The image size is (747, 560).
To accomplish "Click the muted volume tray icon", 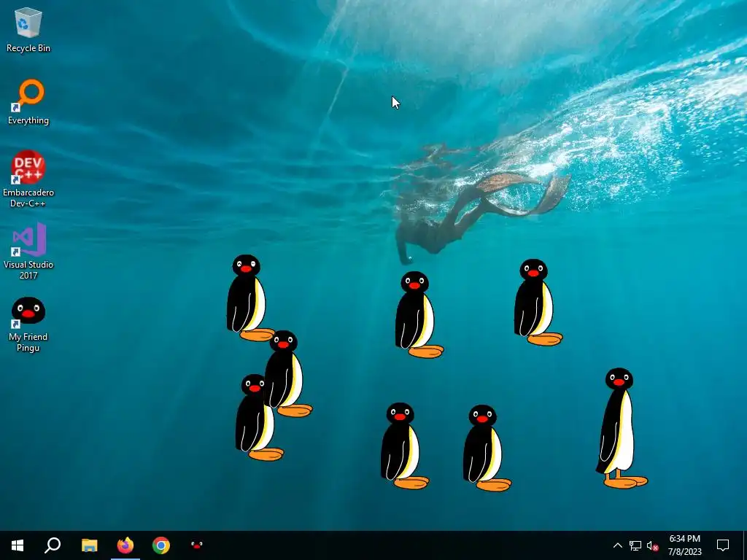I will pos(653,545).
